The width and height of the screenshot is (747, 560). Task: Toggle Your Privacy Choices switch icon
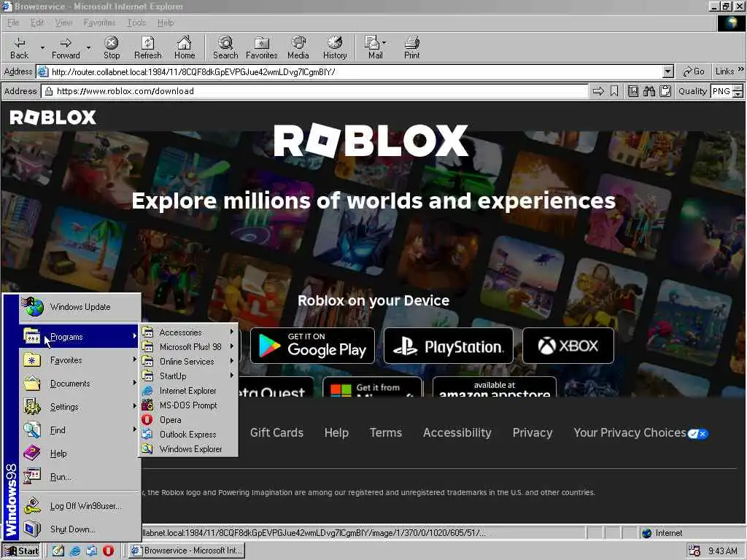coord(698,433)
